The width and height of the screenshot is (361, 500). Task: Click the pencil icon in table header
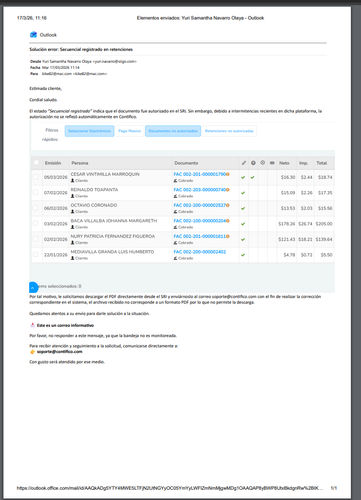244,163
